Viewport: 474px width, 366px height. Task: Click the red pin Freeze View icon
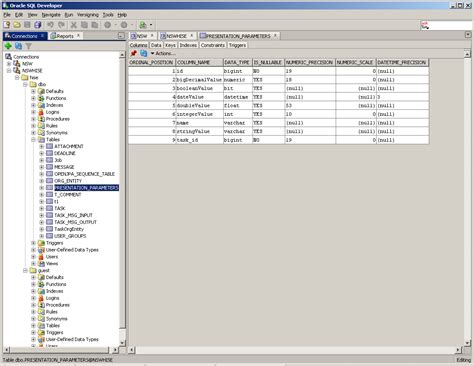134,53
